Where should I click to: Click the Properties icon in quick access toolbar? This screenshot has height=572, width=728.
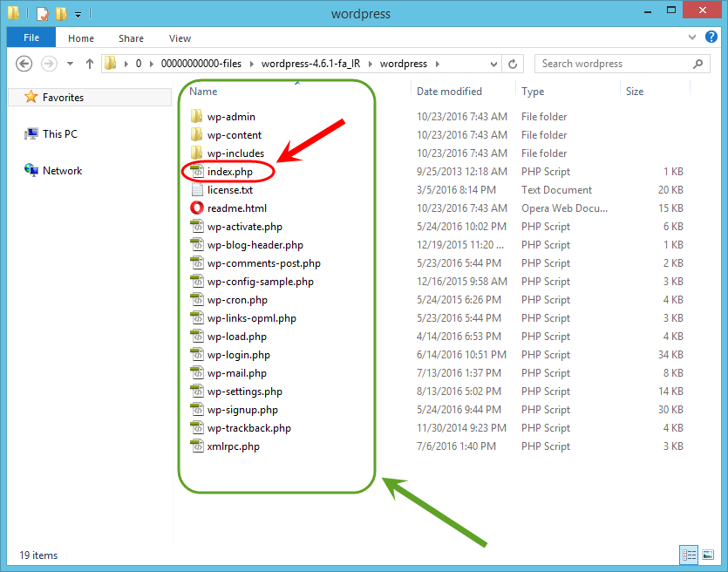(42, 14)
